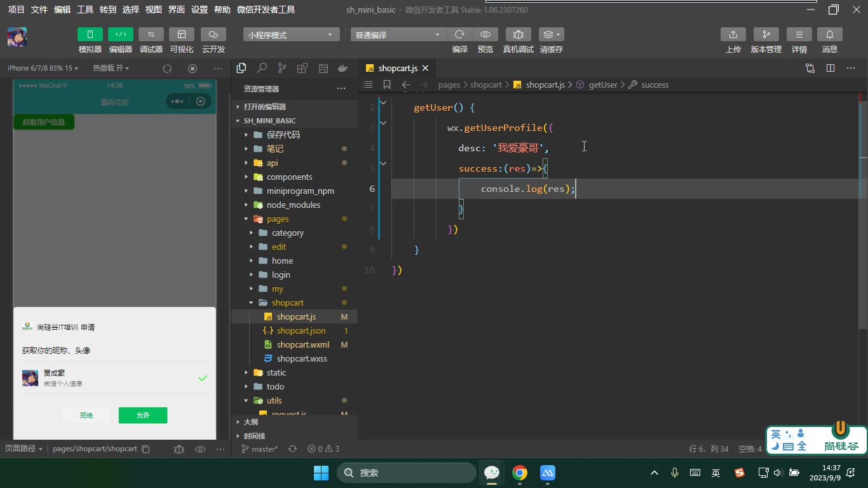Split the editor to the right
The height and width of the screenshot is (488, 868).
(831, 68)
